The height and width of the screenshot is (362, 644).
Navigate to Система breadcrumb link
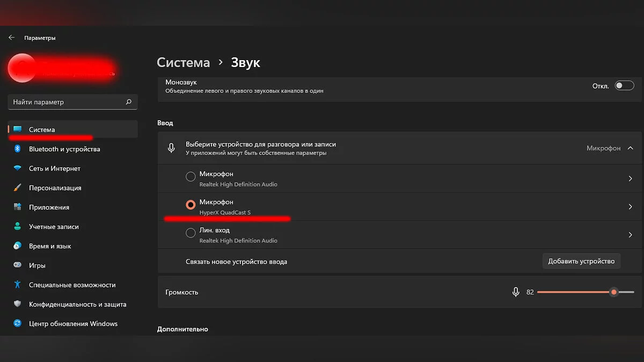(183, 63)
